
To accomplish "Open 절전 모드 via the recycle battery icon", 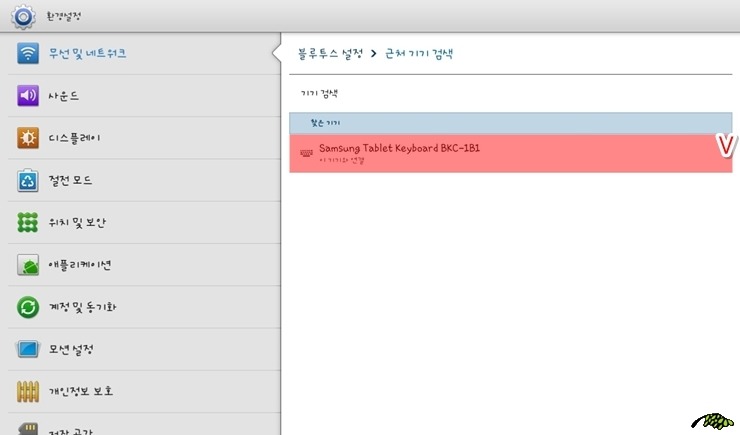I will point(28,180).
